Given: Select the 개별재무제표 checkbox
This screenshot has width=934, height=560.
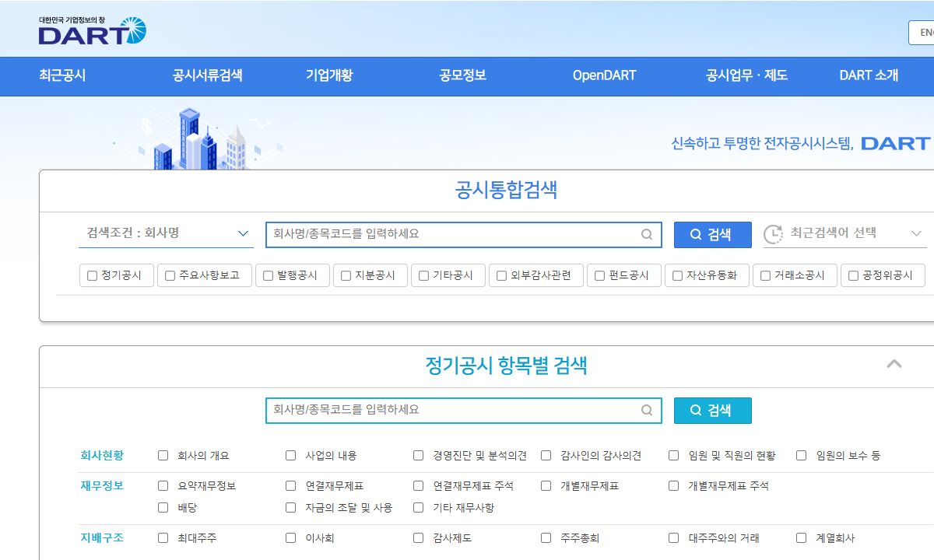Looking at the screenshot, I should coord(546,486).
